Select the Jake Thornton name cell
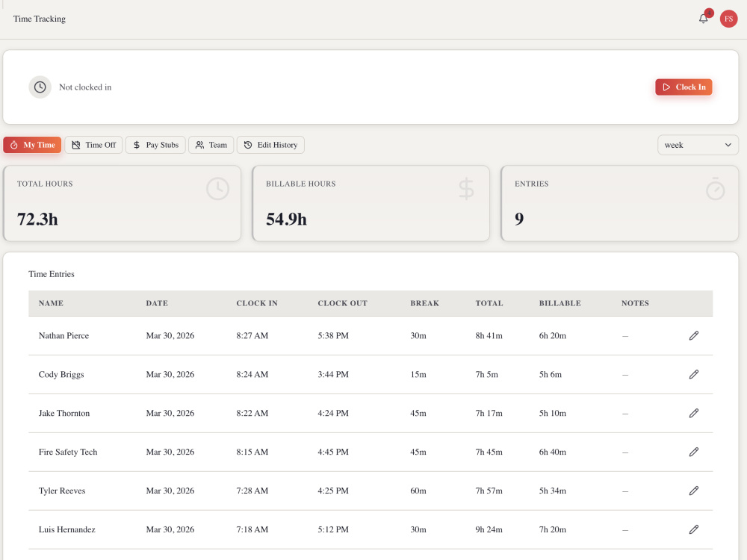The image size is (747, 560). coord(63,413)
